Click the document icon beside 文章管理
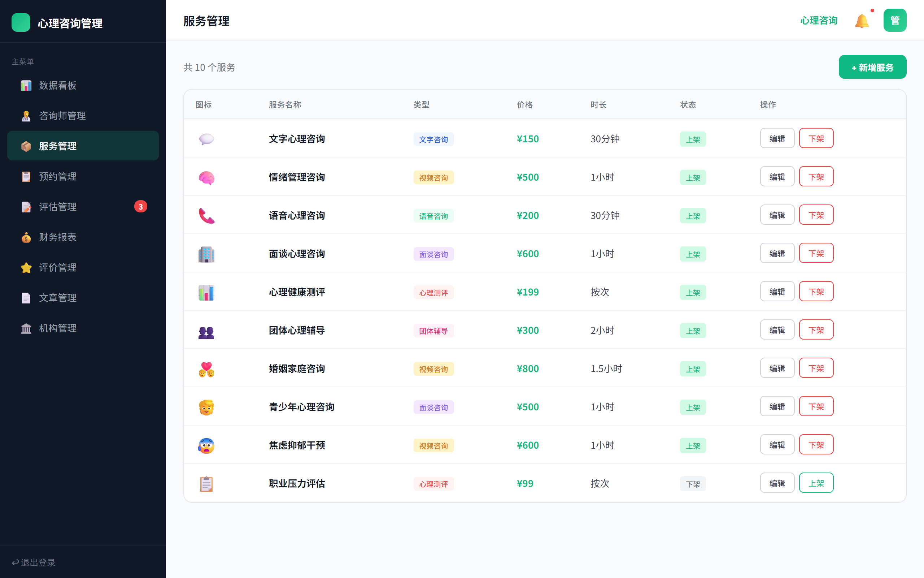The image size is (924, 578). coord(26,298)
